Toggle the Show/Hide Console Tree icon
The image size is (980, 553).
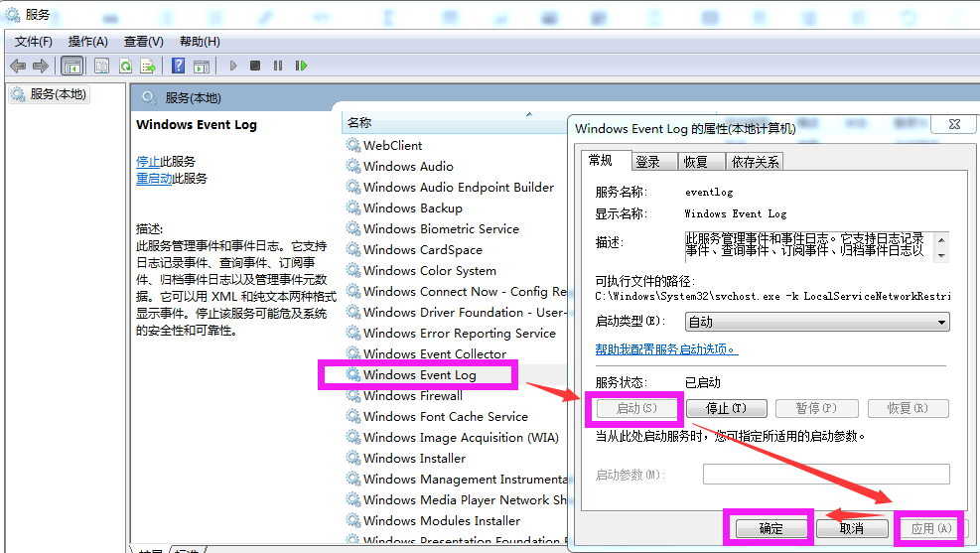[x=71, y=66]
